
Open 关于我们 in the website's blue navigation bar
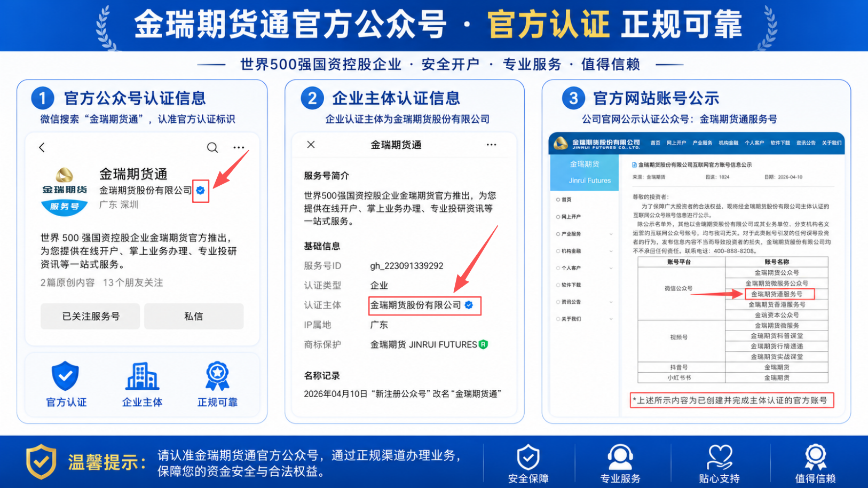(831, 143)
